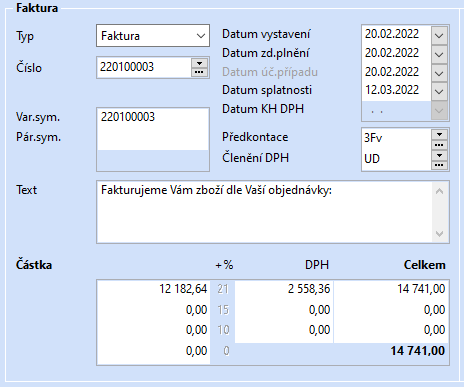
Task: Open Datum vystavení calendar dropdown
Action: (439, 35)
